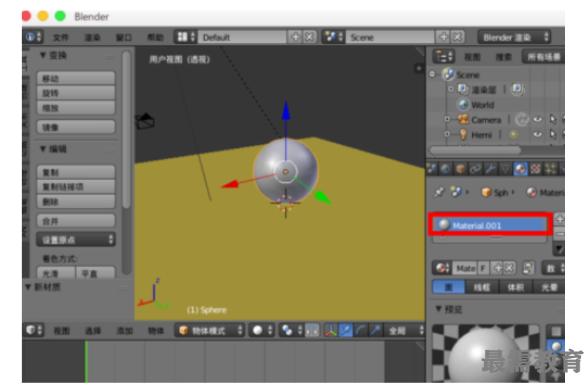Toggle Camera visibility eye in outliner
The image size is (588, 389).
pos(538,120)
